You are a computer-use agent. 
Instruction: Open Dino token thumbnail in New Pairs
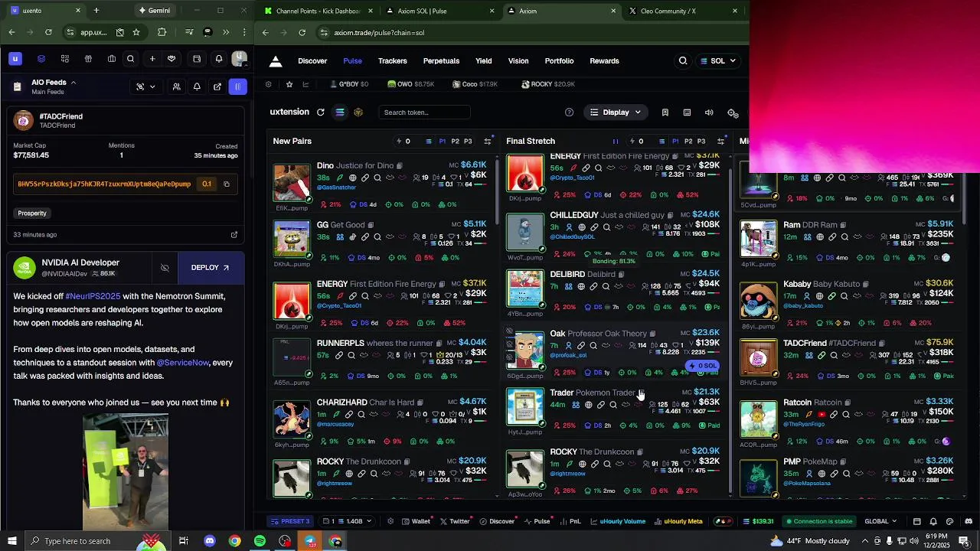tap(292, 183)
